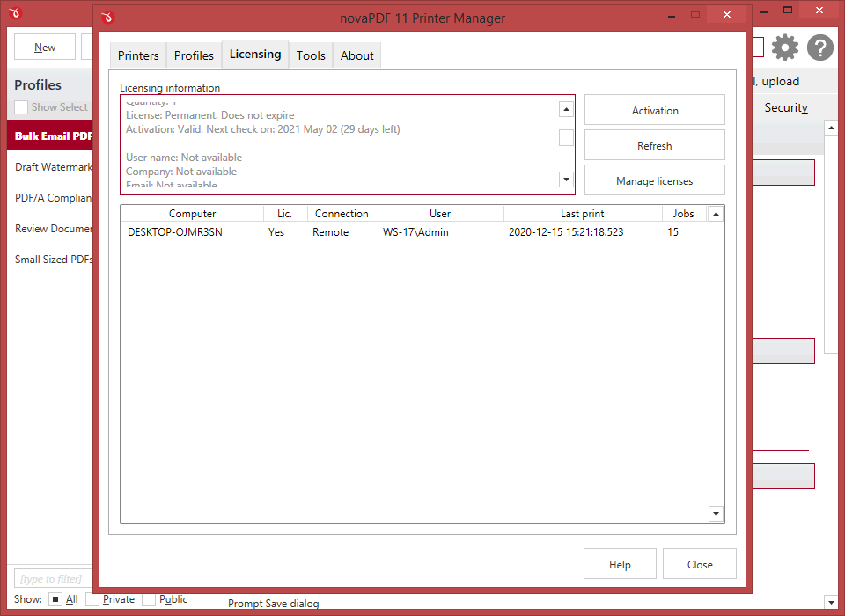The width and height of the screenshot is (845, 616).
Task: Click the Activation button
Action: [x=654, y=111]
